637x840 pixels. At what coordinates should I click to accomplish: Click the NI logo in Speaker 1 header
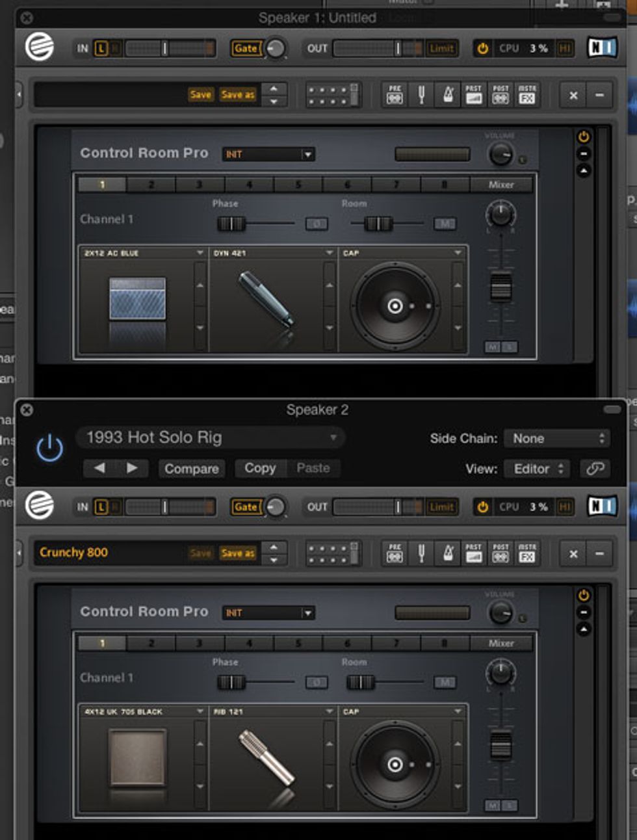[x=601, y=47]
